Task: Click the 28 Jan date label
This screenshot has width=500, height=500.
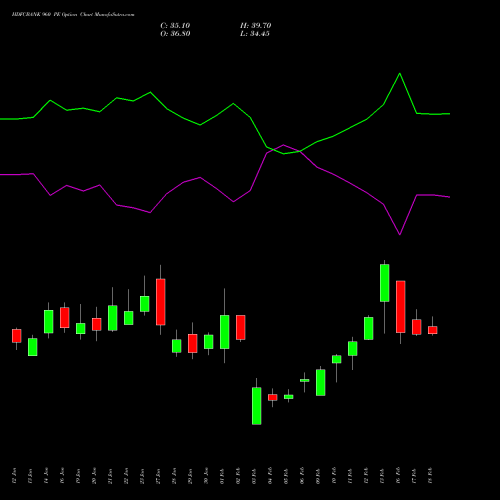Action: click(x=174, y=476)
